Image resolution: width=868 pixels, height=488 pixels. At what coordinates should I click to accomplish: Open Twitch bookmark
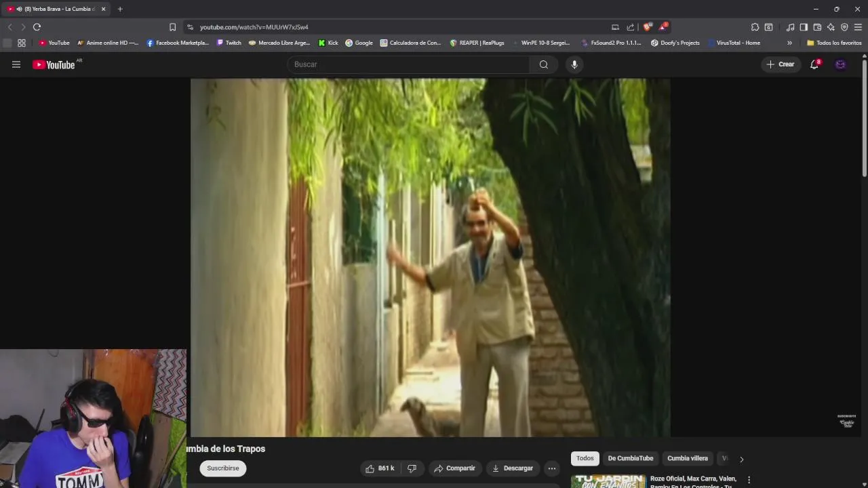229,43
